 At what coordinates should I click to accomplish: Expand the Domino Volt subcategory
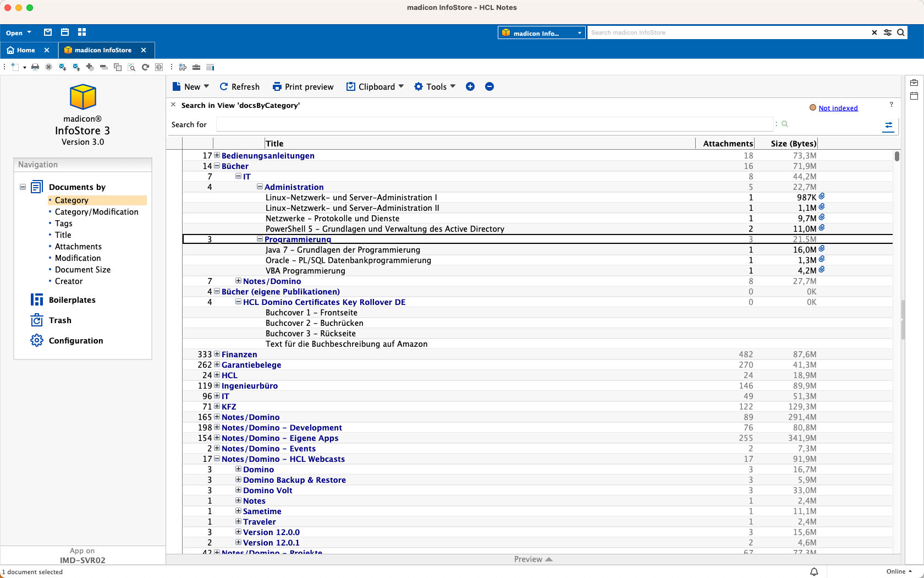[x=238, y=490]
